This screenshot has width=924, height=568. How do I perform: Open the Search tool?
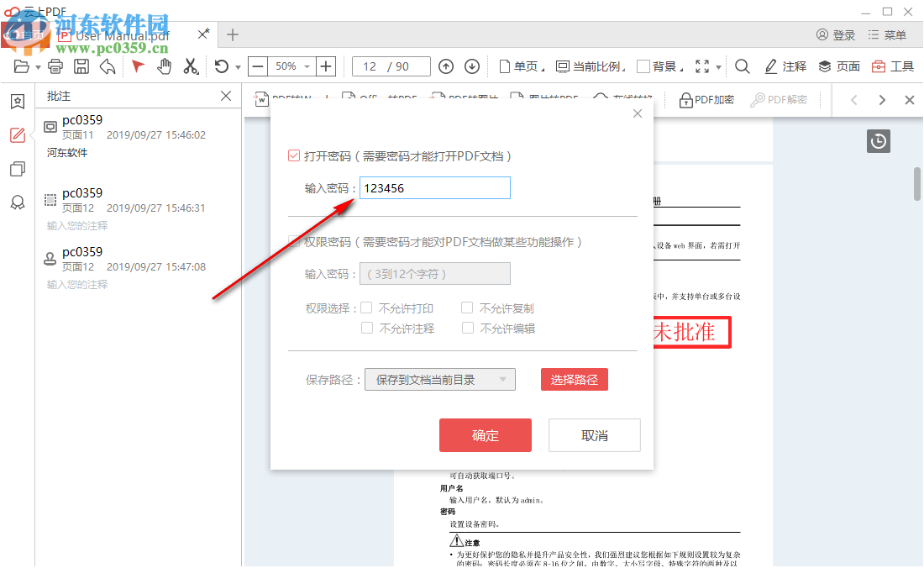(741, 66)
